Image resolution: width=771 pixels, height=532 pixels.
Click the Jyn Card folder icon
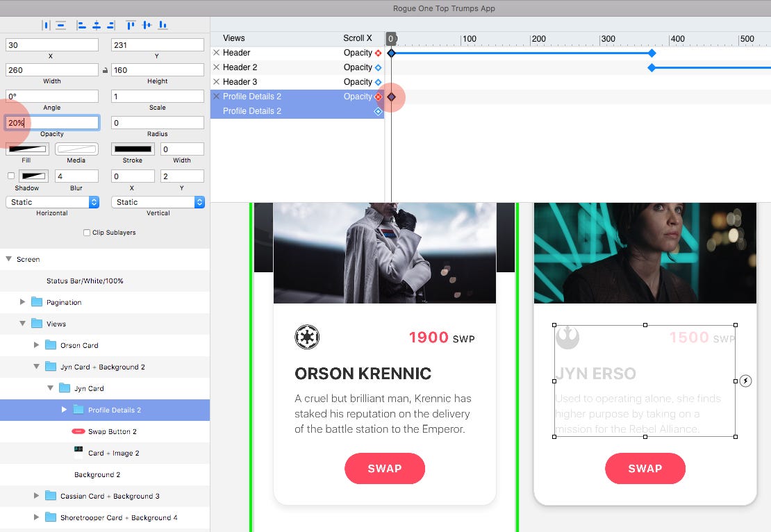65,388
